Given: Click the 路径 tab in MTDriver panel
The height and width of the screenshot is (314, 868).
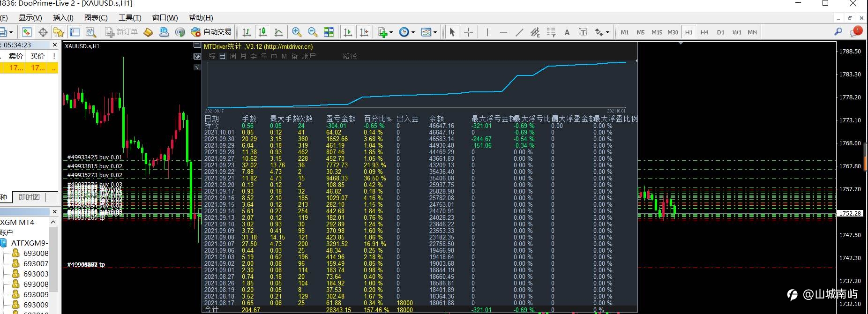Looking at the screenshot, I should pyautogui.click(x=350, y=56).
